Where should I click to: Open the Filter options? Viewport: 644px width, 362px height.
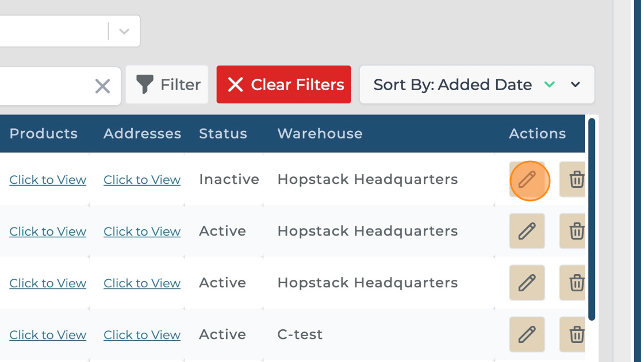click(167, 85)
